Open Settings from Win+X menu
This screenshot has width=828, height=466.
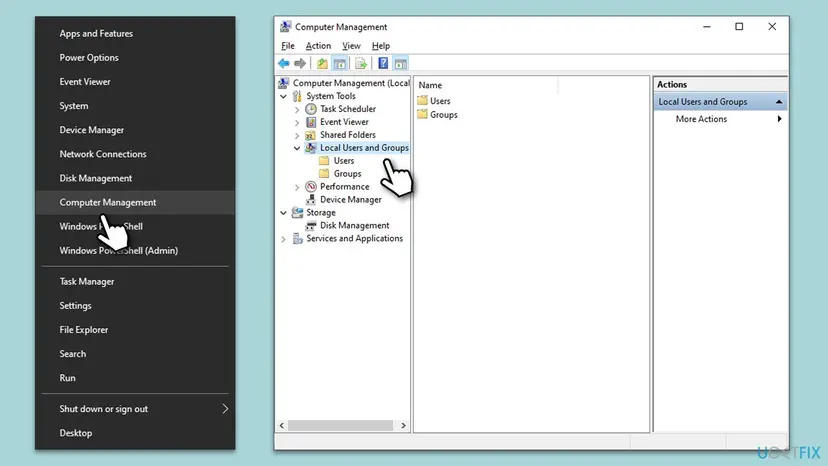(x=135, y=306)
